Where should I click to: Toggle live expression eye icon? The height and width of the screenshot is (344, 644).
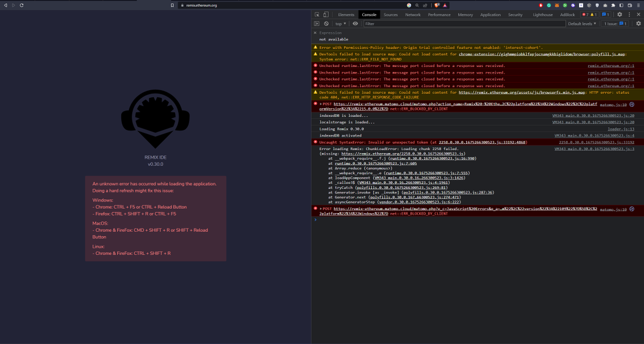(x=355, y=24)
